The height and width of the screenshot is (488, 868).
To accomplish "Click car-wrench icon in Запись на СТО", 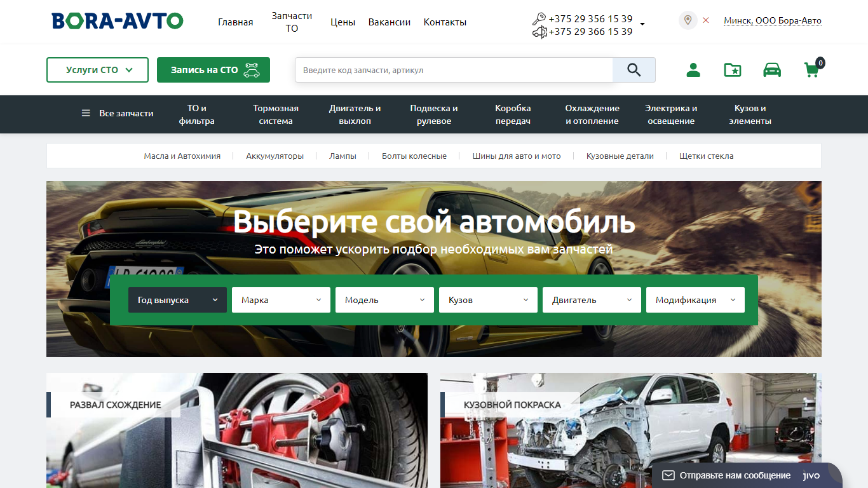I will [x=252, y=70].
